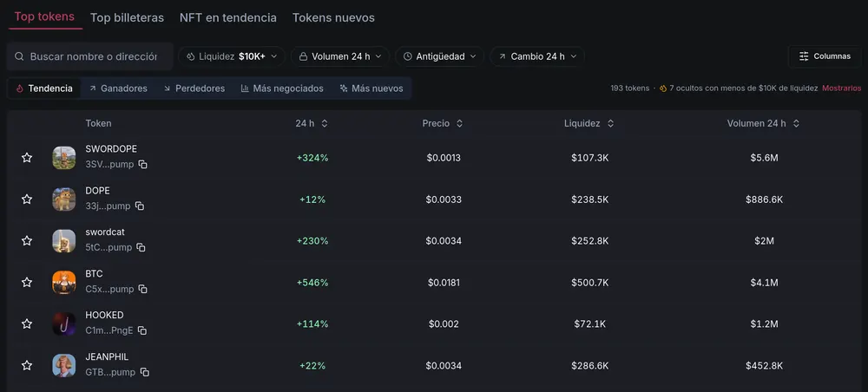Viewport: 868px width, 392px height.
Task: Copy BTC address C5x...pump
Action: [x=143, y=289]
